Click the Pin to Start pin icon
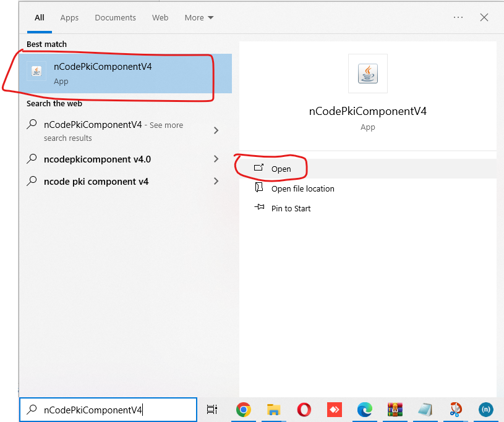 click(x=259, y=207)
